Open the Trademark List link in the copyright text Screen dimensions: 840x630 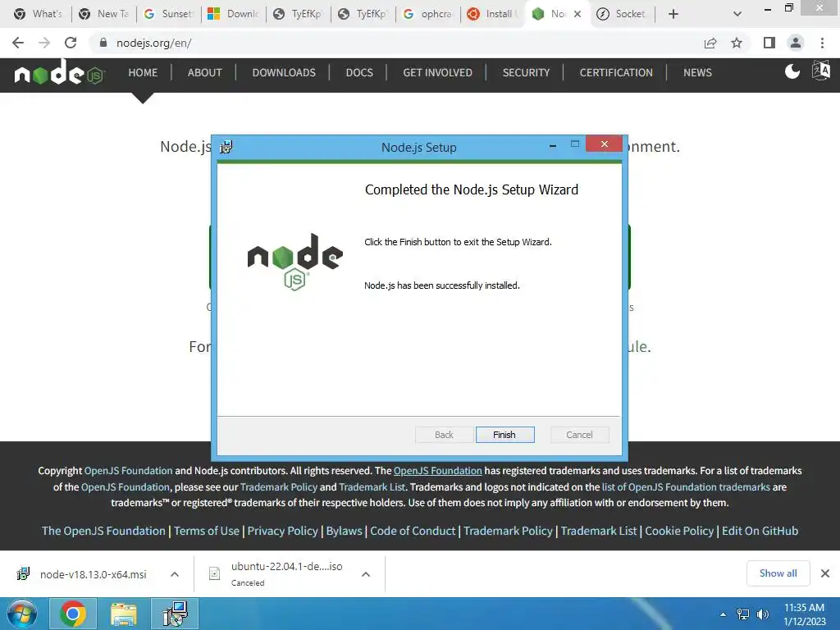[372, 487]
